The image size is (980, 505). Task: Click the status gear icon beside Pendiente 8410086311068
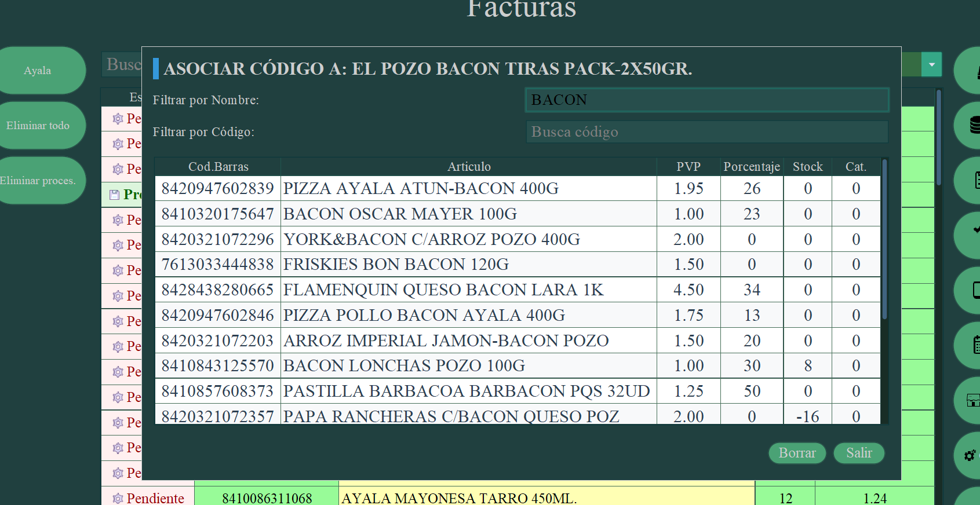(118, 498)
